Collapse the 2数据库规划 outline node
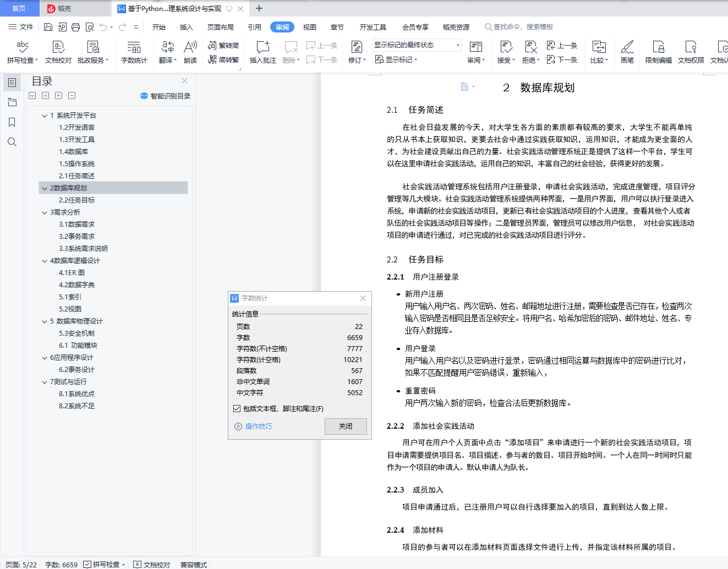 click(45, 188)
